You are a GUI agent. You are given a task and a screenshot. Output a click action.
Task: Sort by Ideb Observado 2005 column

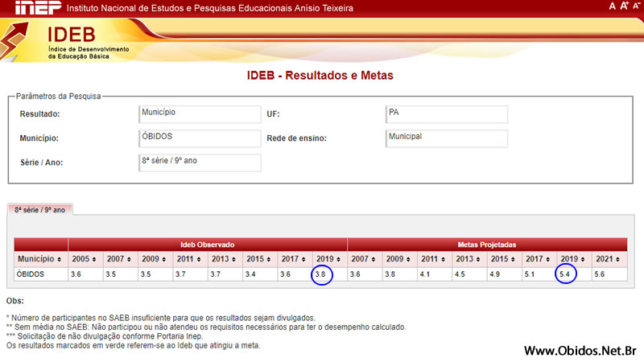click(x=85, y=259)
